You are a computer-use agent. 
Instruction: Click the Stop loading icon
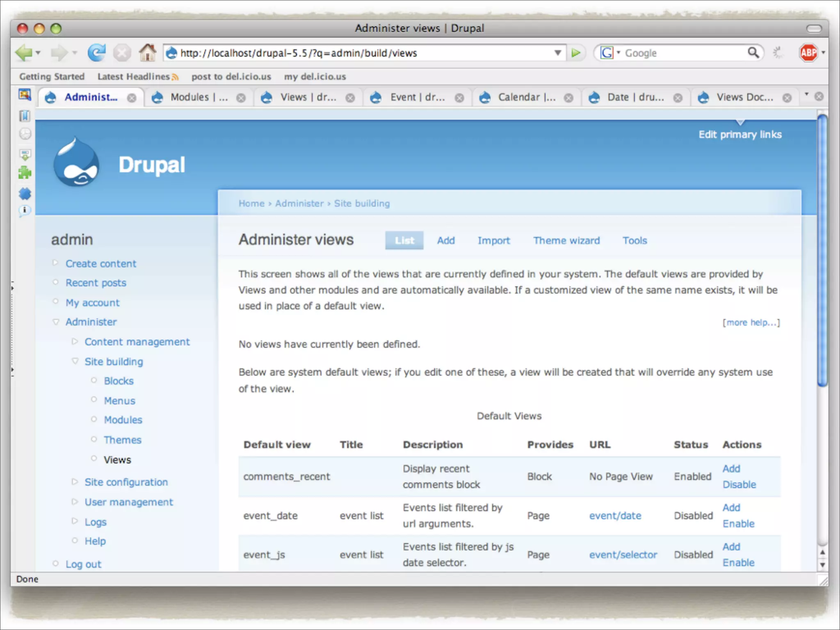pos(122,53)
